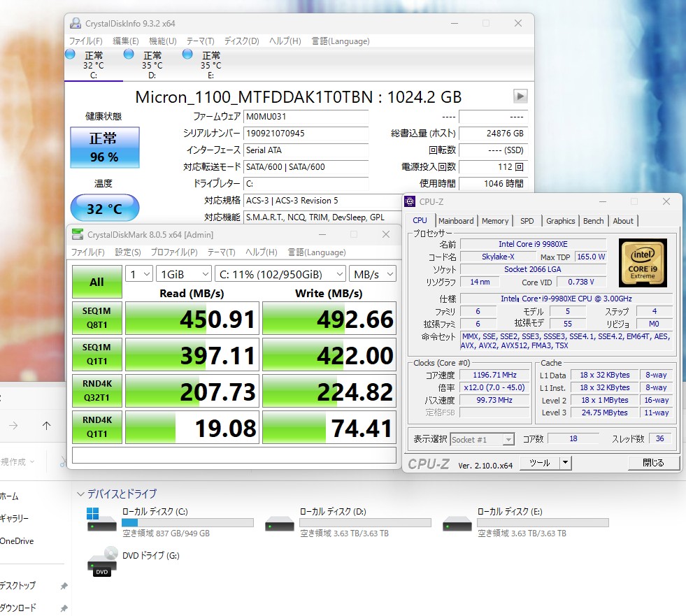Open the unit dropdown showing MB/s

pyautogui.click(x=372, y=274)
